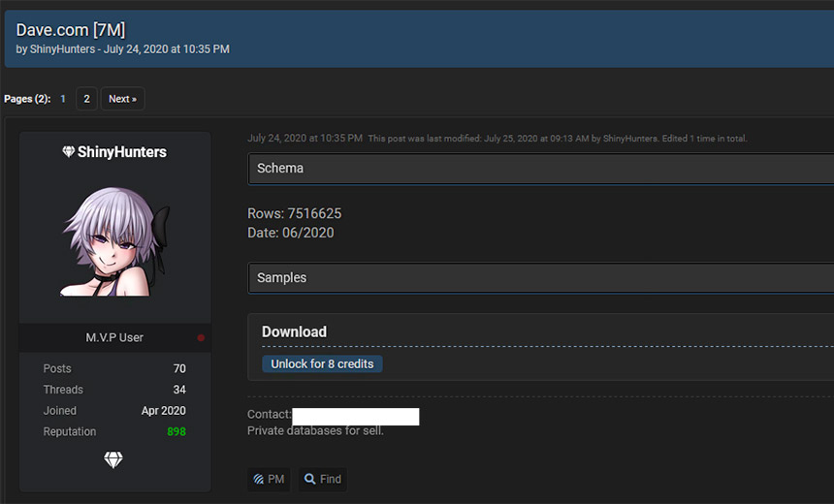Click the M.V.P User rank label
Image resolution: width=834 pixels, height=504 pixels.
click(x=114, y=337)
